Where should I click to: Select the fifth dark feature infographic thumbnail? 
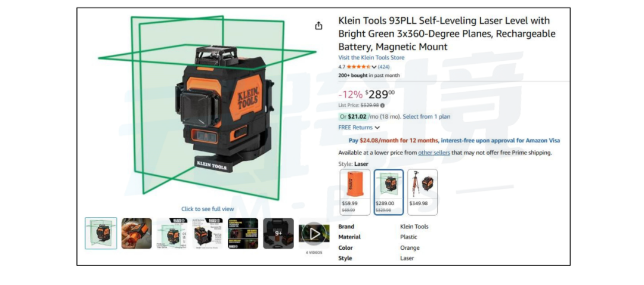click(x=243, y=233)
